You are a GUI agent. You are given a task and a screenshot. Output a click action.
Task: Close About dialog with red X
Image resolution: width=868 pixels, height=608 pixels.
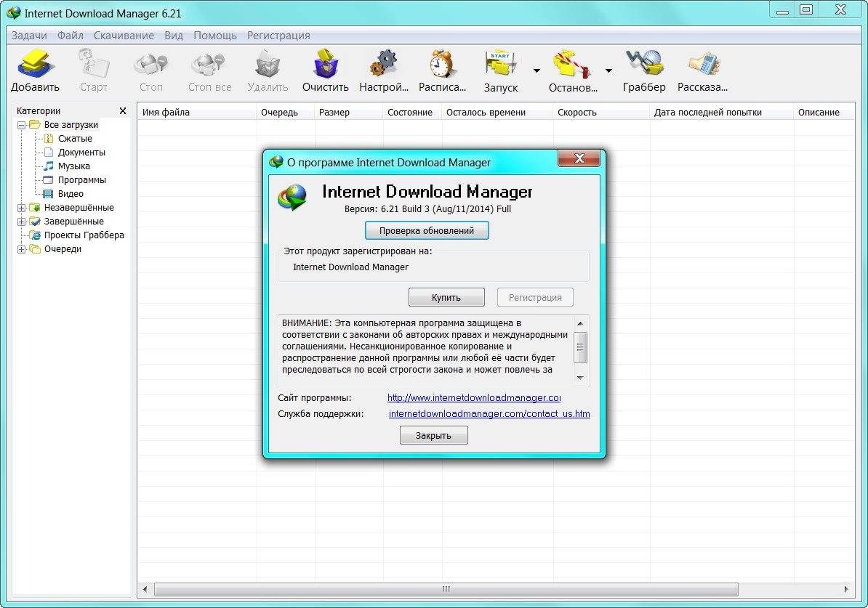(x=579, y=159)
